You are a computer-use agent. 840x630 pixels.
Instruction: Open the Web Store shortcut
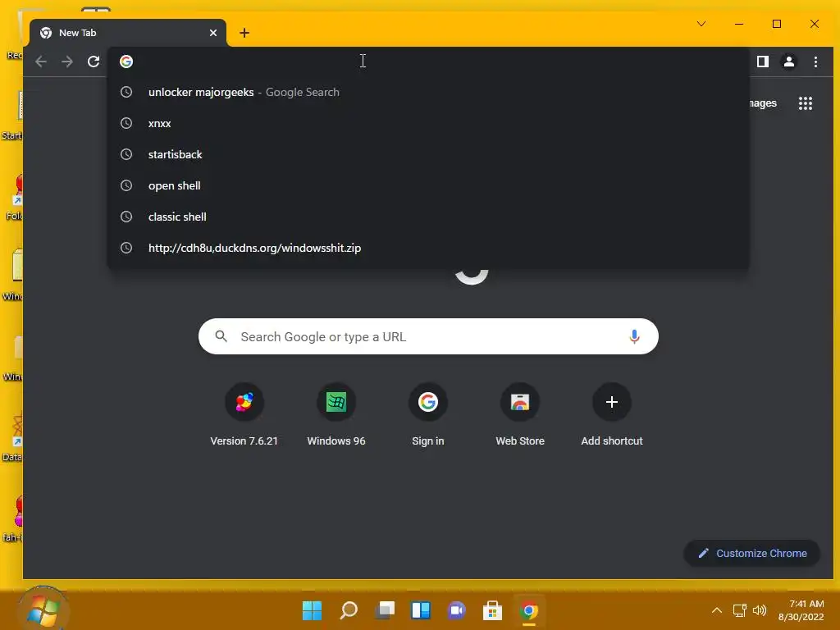(520, 415)
